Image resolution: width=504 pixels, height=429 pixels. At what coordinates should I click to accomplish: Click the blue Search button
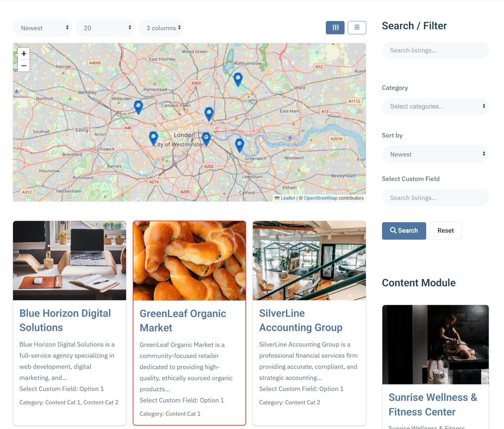(404, 231)
